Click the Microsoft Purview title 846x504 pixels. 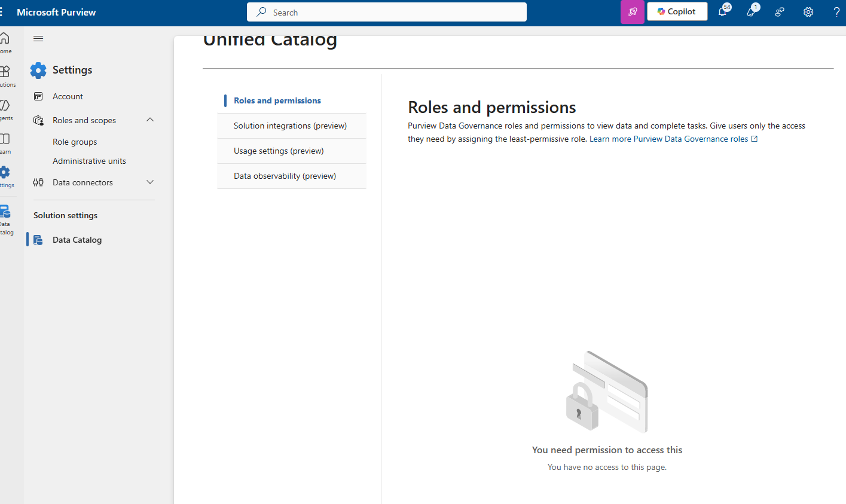click(x=56, y=12)
